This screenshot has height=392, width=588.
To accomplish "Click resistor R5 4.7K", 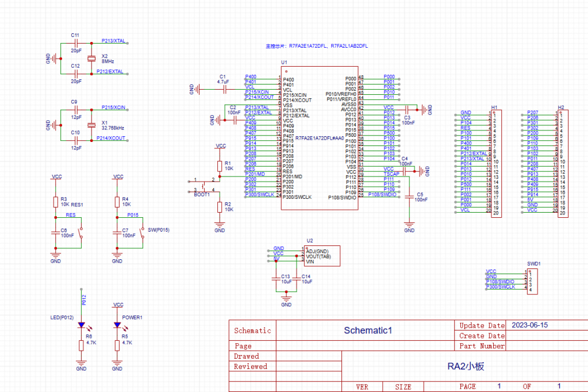I will (x=117, y=345).
